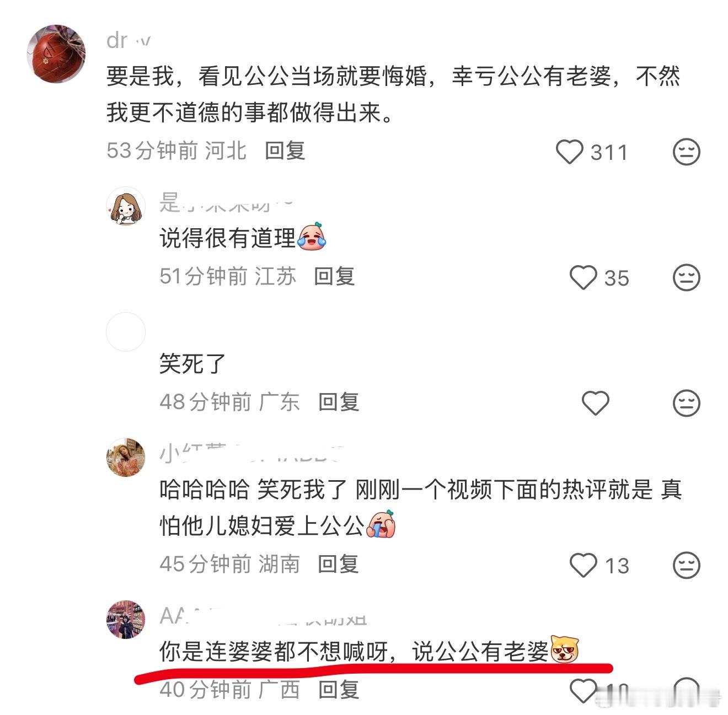Like the 说得很有道理 reply
This screenshot has height=715, width=728.
584,277
